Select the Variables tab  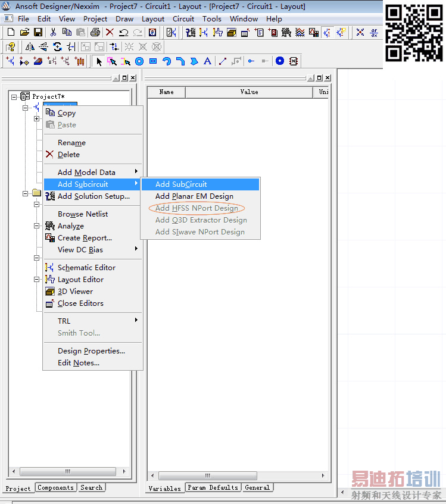[x=164, y=489]
